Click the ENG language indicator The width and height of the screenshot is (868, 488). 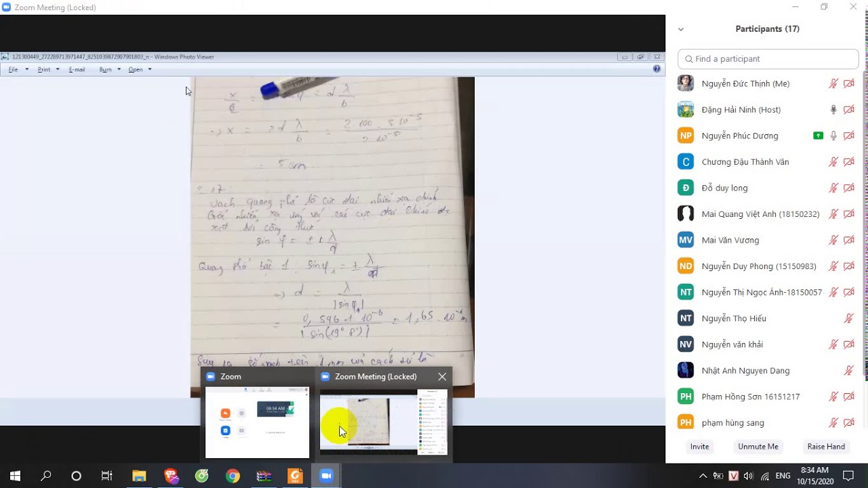pos(783,476)
